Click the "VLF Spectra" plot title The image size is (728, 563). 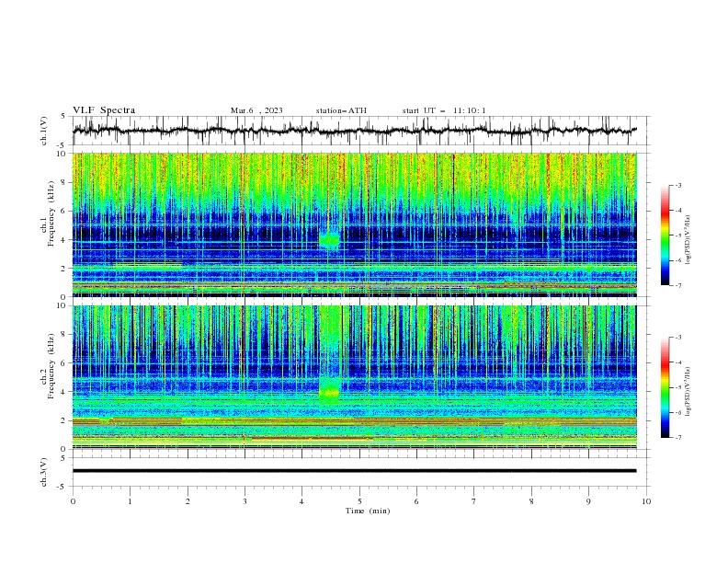[104, 110]
